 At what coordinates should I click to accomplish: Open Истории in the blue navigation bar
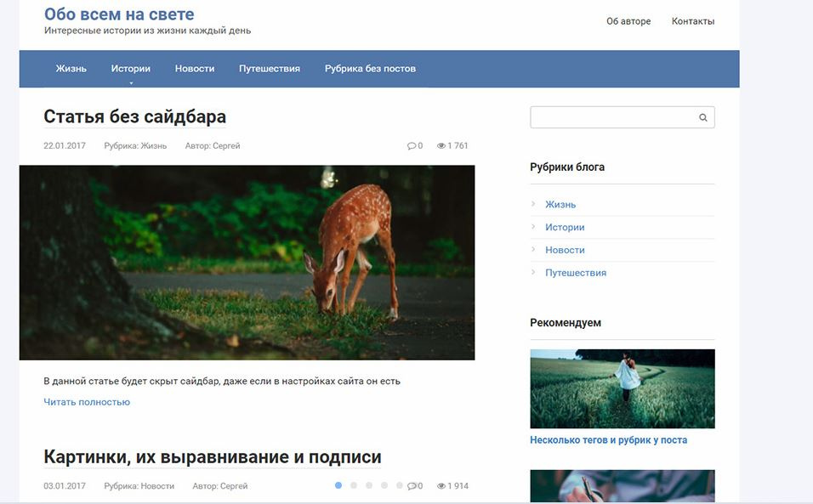[x=131, y=68]
